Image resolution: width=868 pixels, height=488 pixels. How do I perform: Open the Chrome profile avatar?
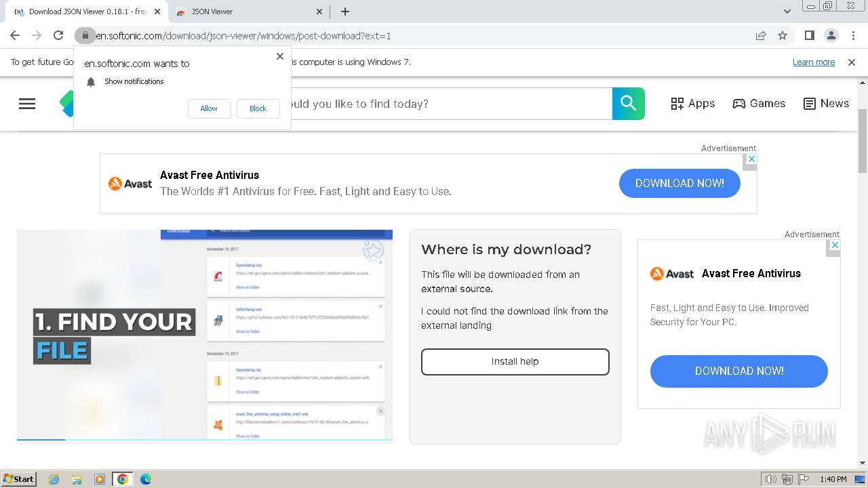[x=831, y=35]
